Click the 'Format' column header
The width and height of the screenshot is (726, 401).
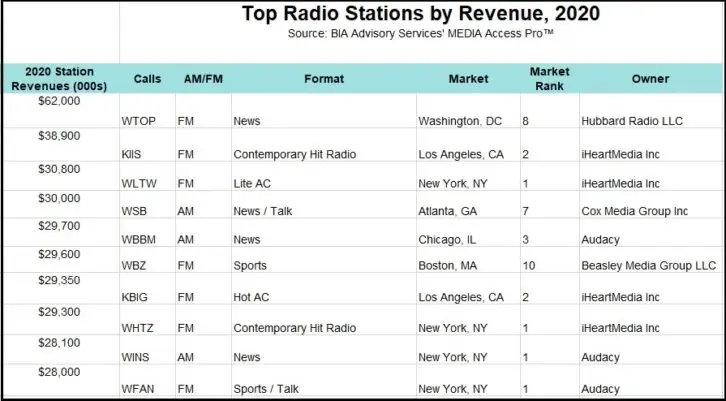(x=324, y=79)
